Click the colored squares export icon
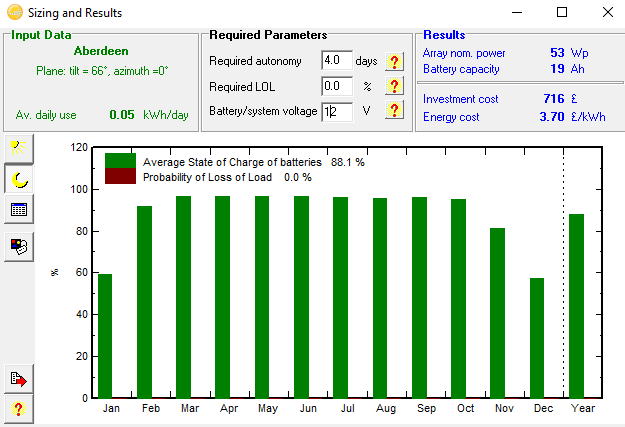625x427 pixels. click(18, 243)
